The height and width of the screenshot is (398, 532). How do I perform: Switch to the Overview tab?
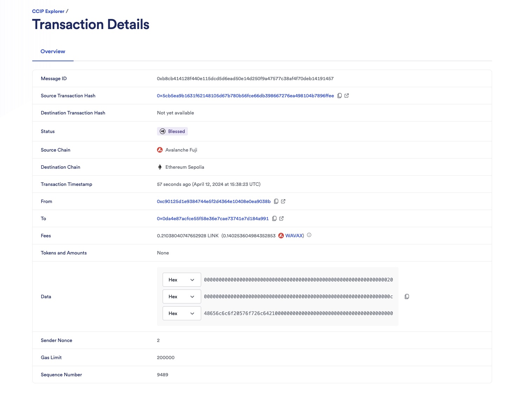click(x=53, y=51)
